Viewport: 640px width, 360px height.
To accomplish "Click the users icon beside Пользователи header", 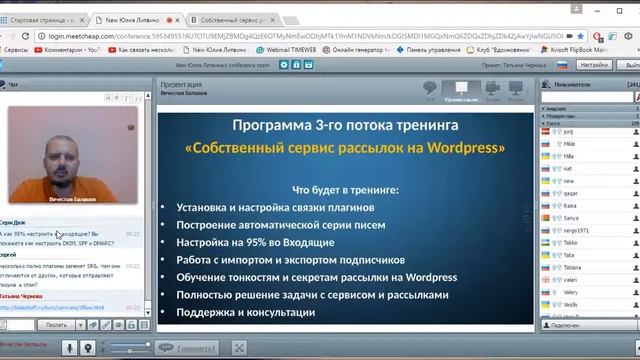I will 546,84.
